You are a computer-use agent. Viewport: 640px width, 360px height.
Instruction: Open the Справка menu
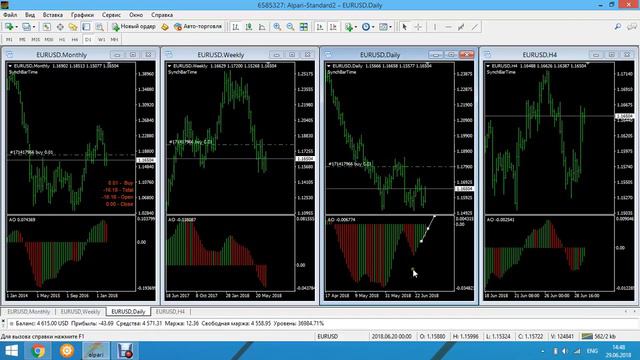point(162,15)
